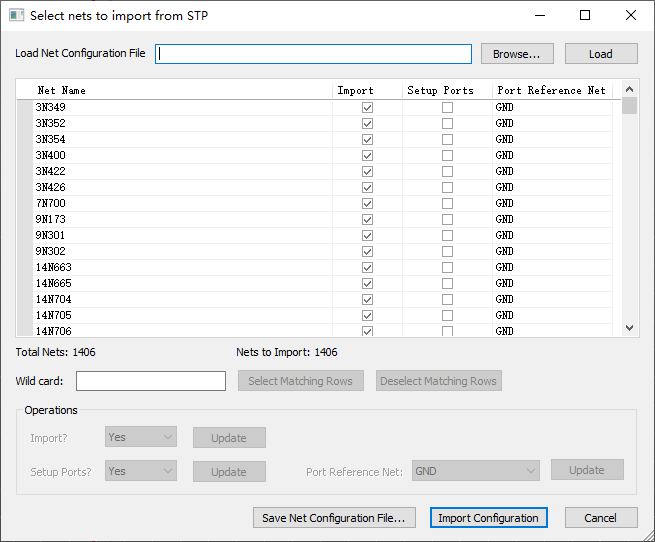Click the scrollbar down arrow
Screen dimensions: 655x542
(630, 328)
